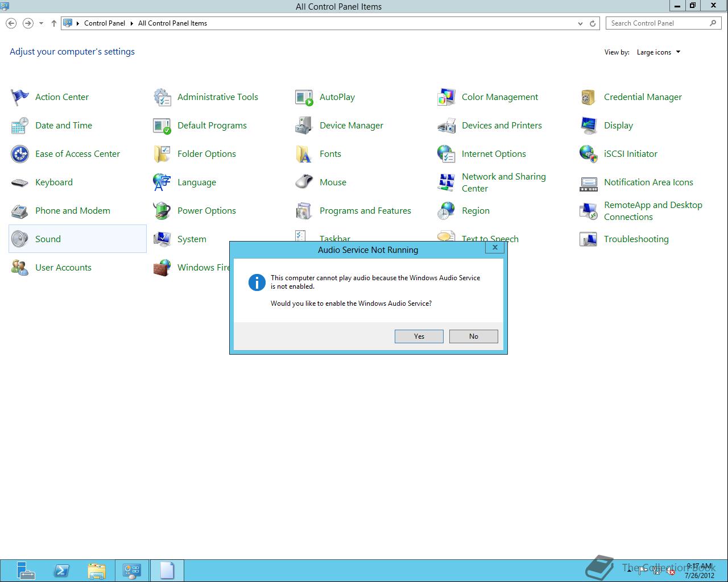Screen dimensions: 728x582
Task: Expand the Control Panel breadcrumb arrow
Action: 132,23
